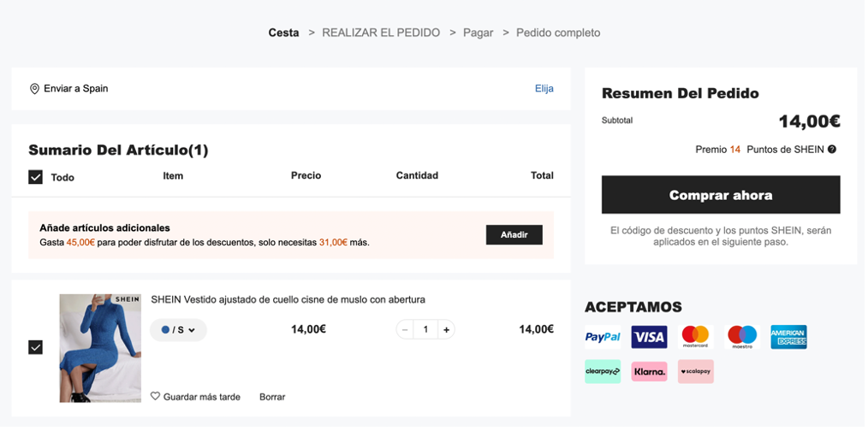Toggle the 'Todo' select-all checkbox
Screen dimensions: 868x431
point(36,177)
